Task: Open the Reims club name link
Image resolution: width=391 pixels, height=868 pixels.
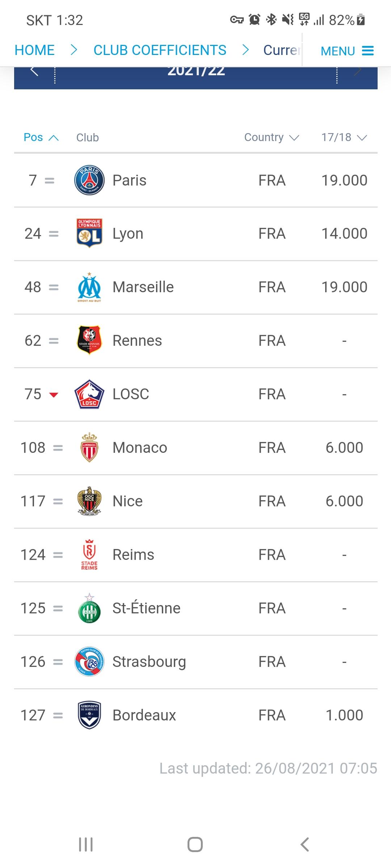Action: coord(133,554)
